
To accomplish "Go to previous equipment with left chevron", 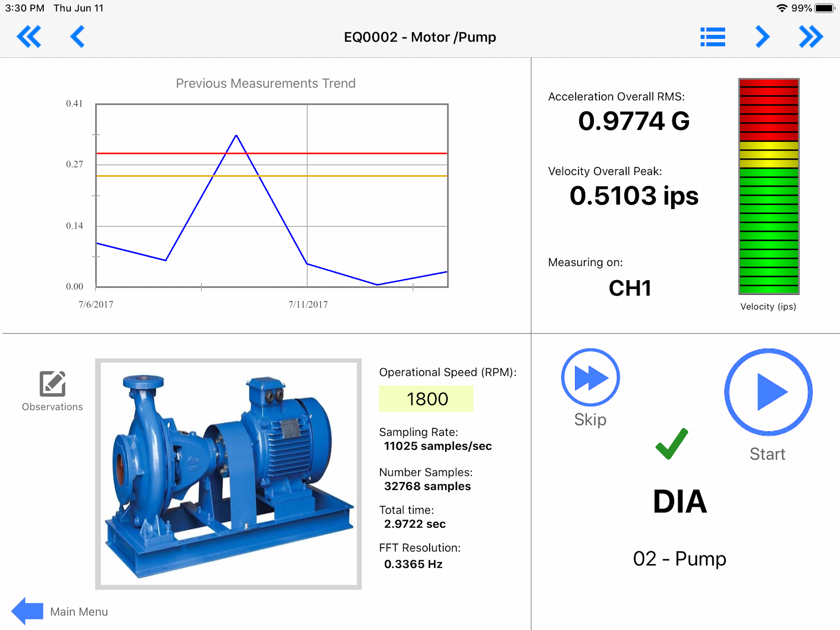I will tap(77, 37).
